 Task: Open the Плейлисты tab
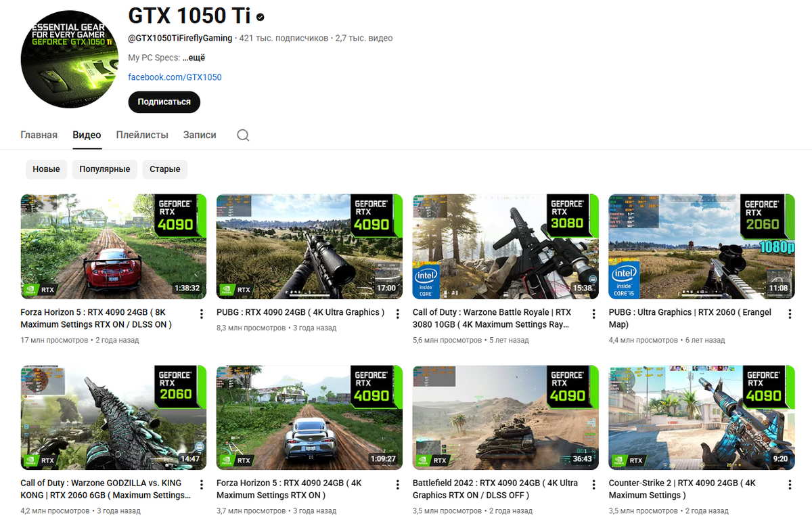[142, 135]
